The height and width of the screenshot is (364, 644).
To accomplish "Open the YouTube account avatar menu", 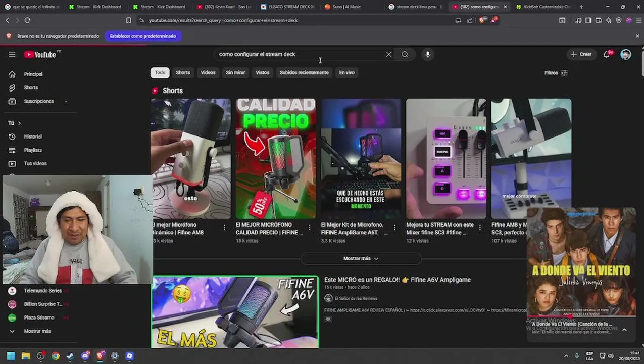I will (626, 54).
